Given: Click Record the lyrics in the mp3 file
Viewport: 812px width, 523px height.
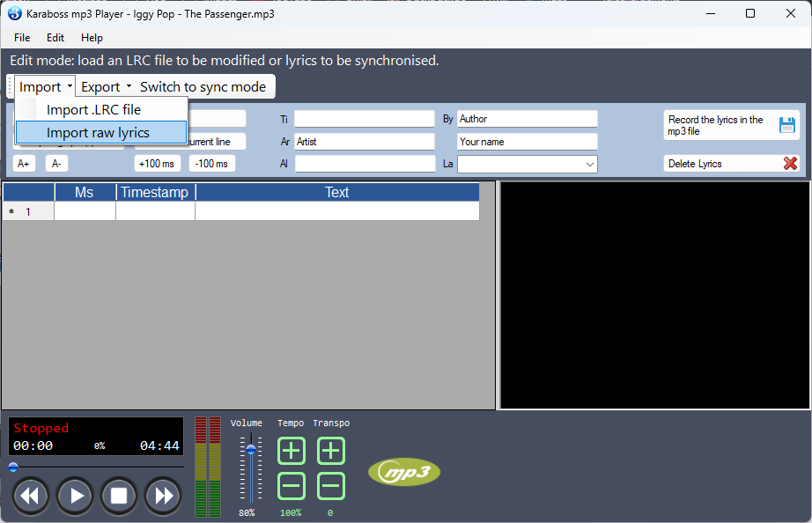Looking at the screenshot, I should (731, 125).
